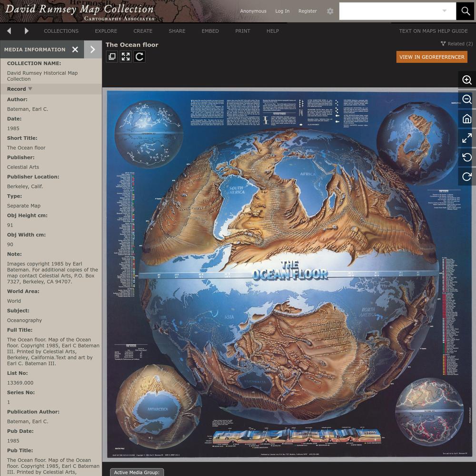
Task: Open the Related (2) items
Action: click(x=456, y=44)
